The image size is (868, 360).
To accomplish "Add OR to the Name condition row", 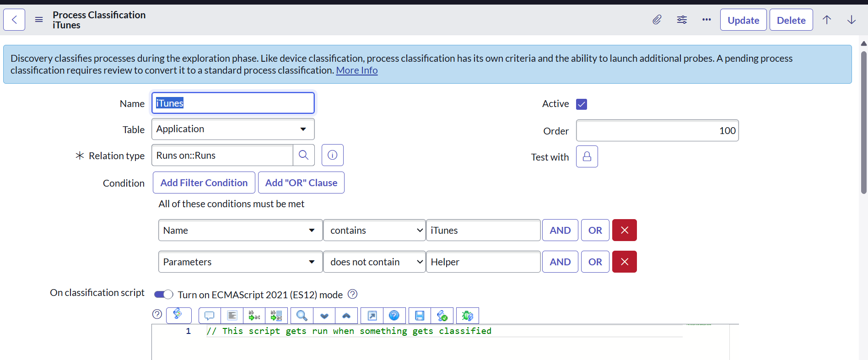I will tap(595, 230).
